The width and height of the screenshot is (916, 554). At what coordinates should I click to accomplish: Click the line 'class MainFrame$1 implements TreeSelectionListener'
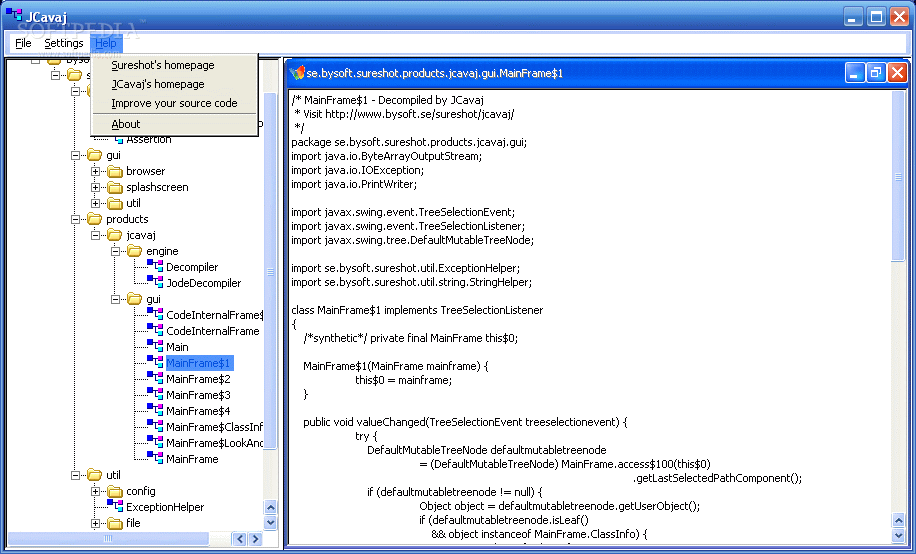coord(417,310)
